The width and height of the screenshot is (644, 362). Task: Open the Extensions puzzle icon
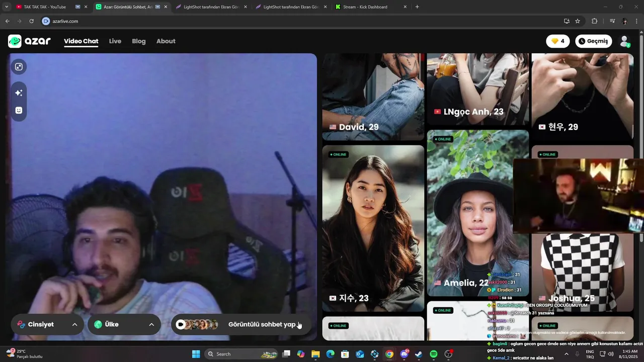tap(595, 21)
